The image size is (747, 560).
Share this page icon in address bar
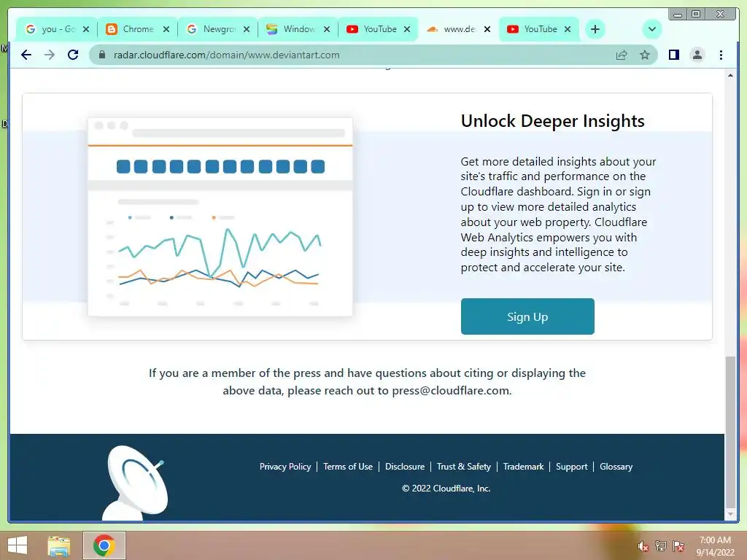tap(622, 55)
